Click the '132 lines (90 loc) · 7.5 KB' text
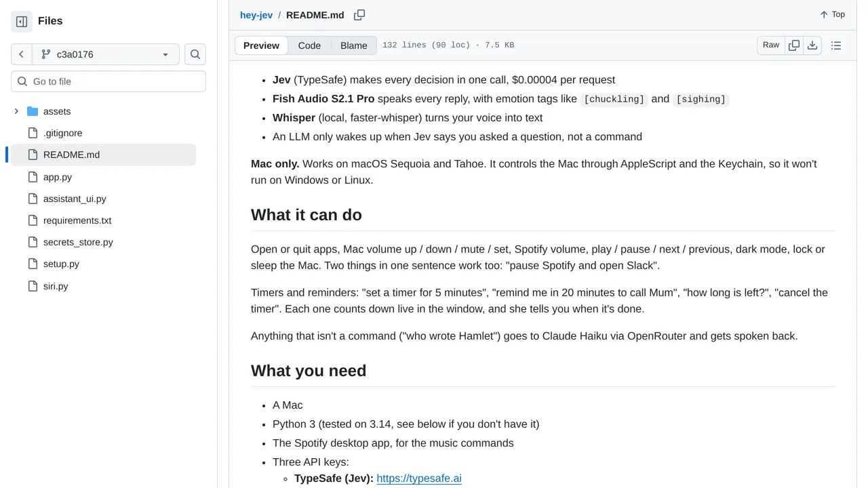The width and height of the screenshot is (868, 488). [x=448, y=45]
